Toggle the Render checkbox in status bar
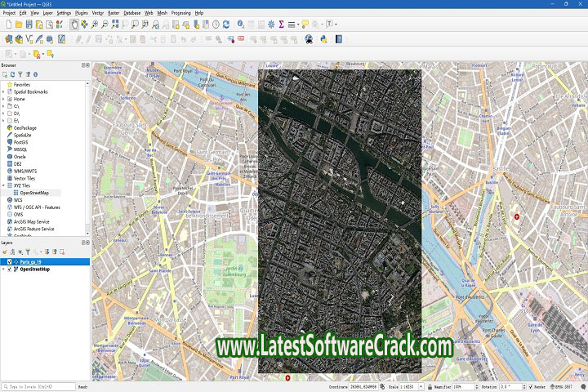Image resolution: width=588 pixels, height=392 pixels. [530, 387]
